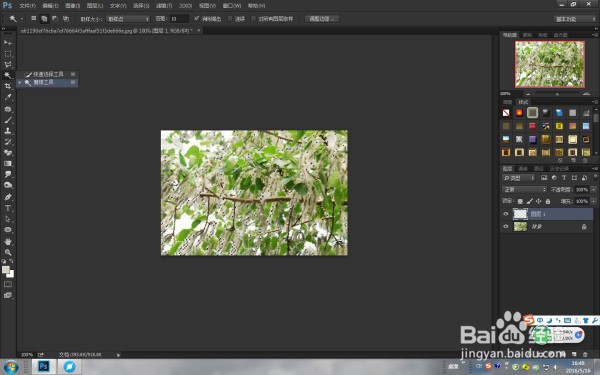The height and width of the screenshot is (375, 600).
Task: Click the Refine Edge (调整边缘) button
Action: (x=321, y=19)
